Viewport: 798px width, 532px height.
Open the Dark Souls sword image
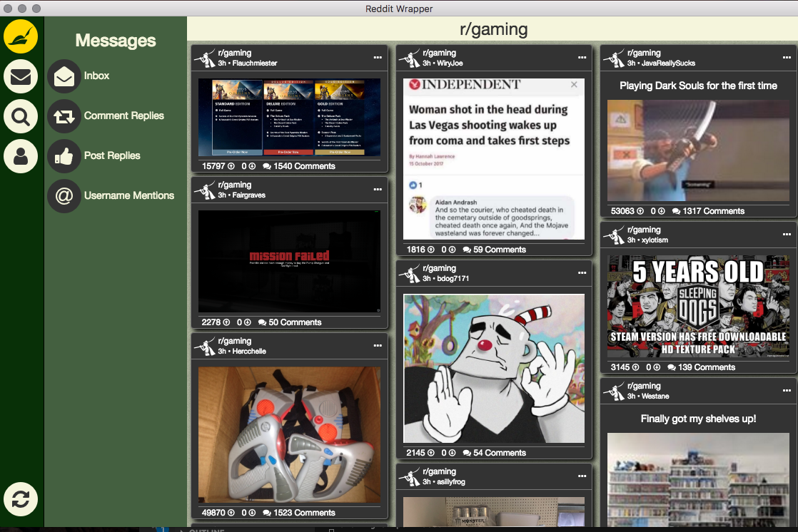click(x=698, y=150)
